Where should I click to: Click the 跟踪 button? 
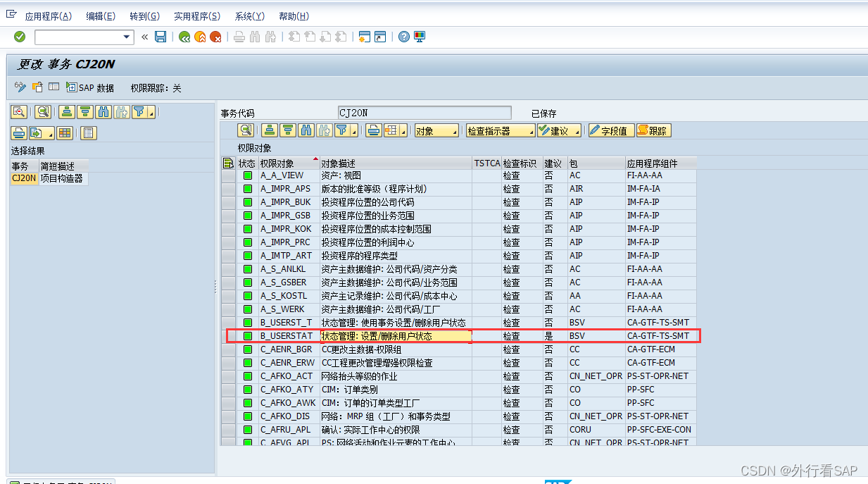click(653, 130)
